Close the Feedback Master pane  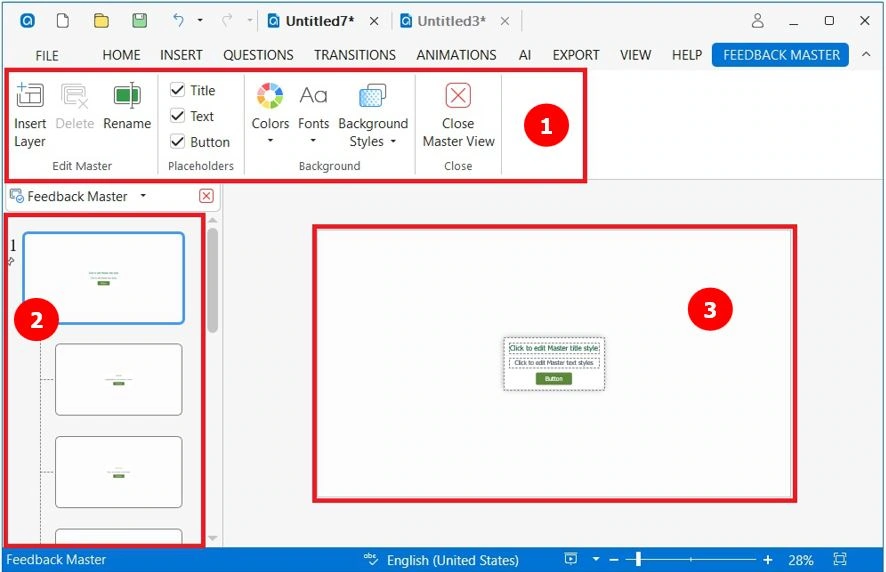206,196
